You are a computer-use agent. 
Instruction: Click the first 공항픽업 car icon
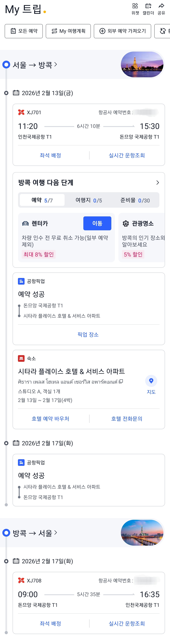click(21, 281)
